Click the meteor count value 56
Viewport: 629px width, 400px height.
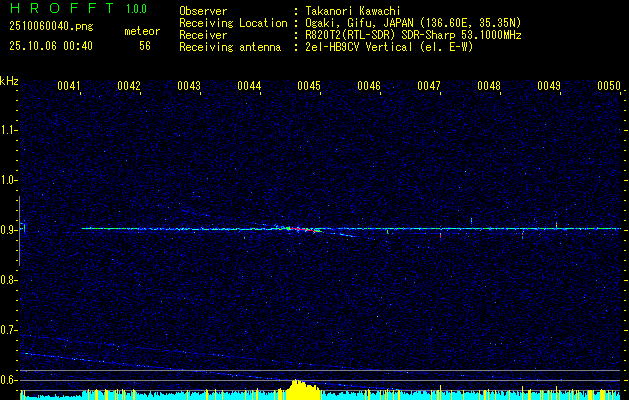click(x=145, y=46)
